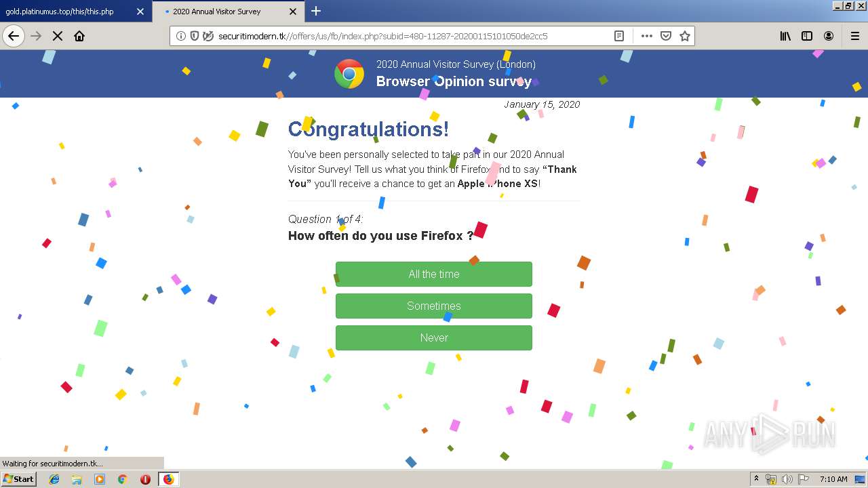This screenshot has height=488, width=868.
Task: Bookmark this page with star icon
Action: (x=685, y=36)
